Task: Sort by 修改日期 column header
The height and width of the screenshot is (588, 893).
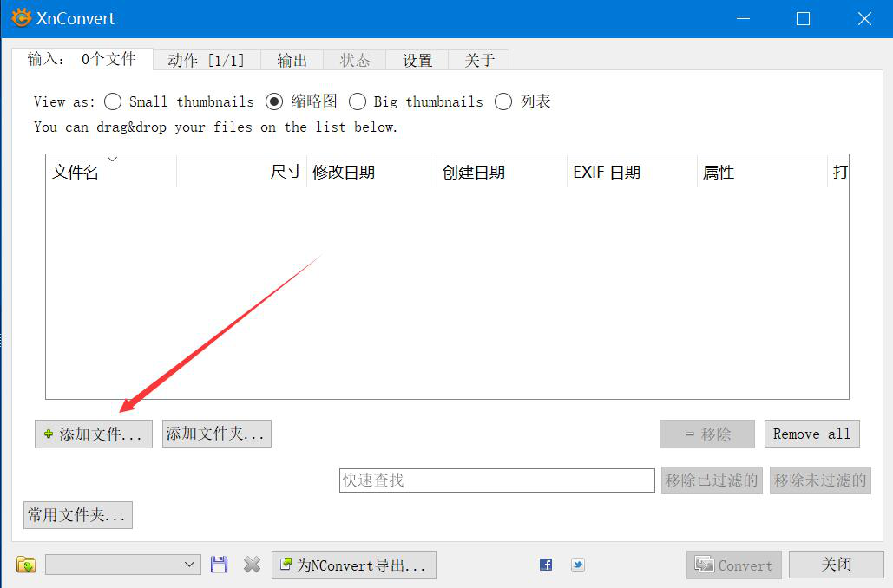Action: coord(372,172)
